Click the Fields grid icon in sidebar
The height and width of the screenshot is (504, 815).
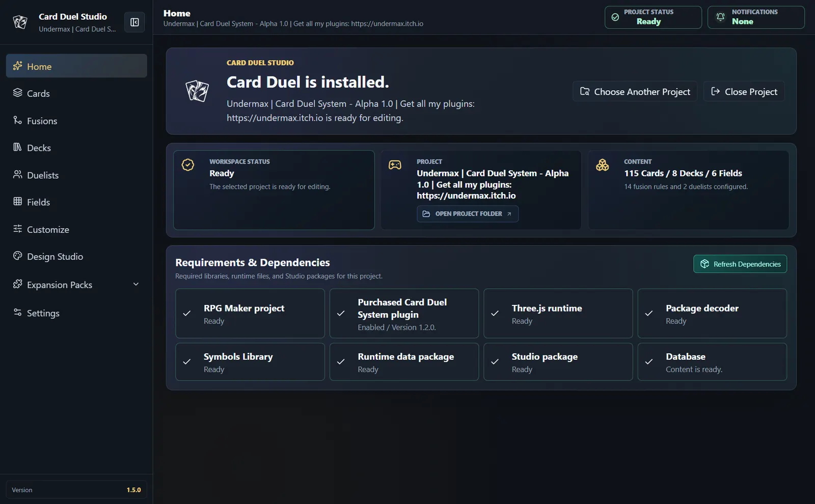(17, 202)
